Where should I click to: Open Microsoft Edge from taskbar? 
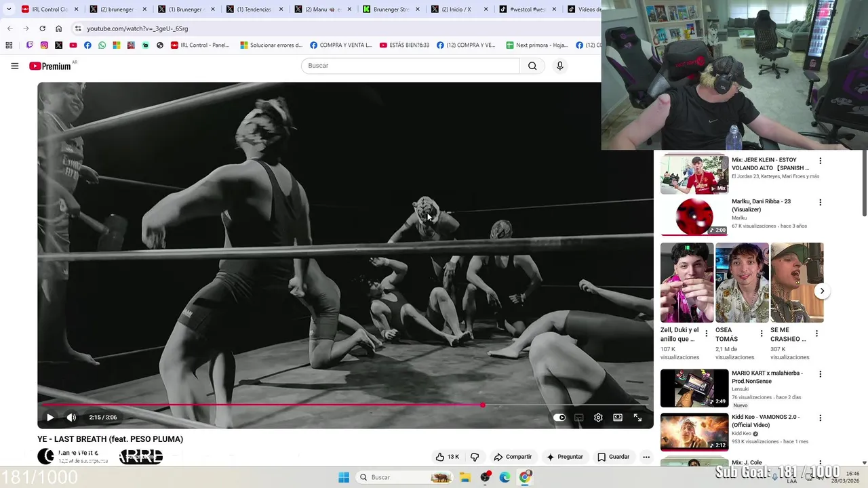click(x=505, y=477)
